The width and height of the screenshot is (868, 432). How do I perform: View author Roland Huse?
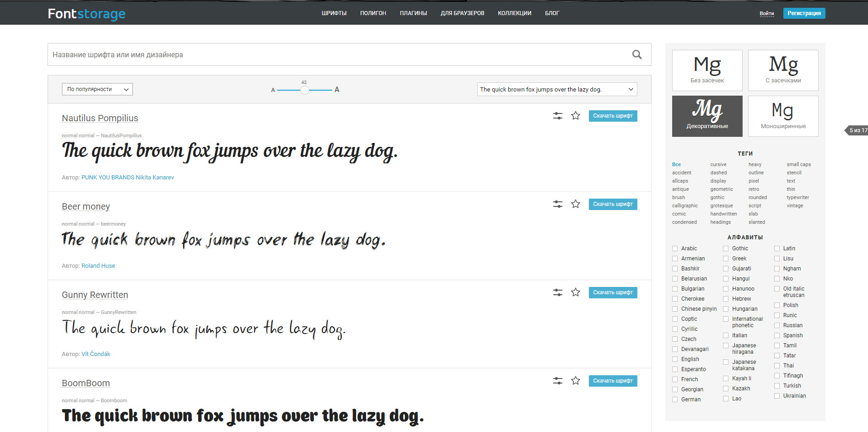[98, 266]
